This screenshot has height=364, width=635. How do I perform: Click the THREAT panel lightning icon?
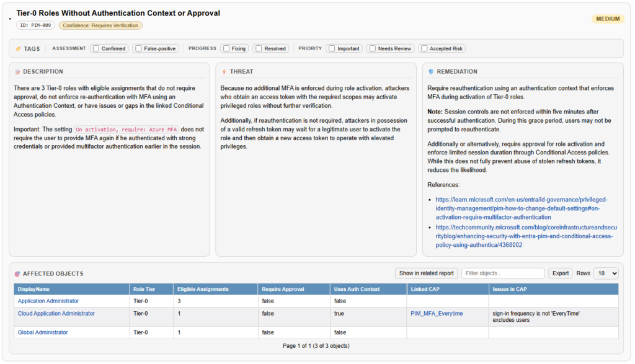(x=224, y=71)
